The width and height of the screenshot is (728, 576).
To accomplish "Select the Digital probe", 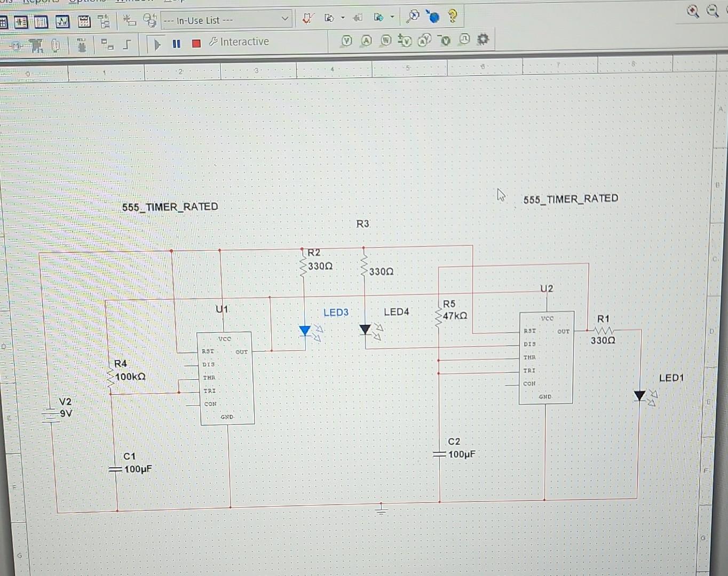I will (x=464, y=39).
